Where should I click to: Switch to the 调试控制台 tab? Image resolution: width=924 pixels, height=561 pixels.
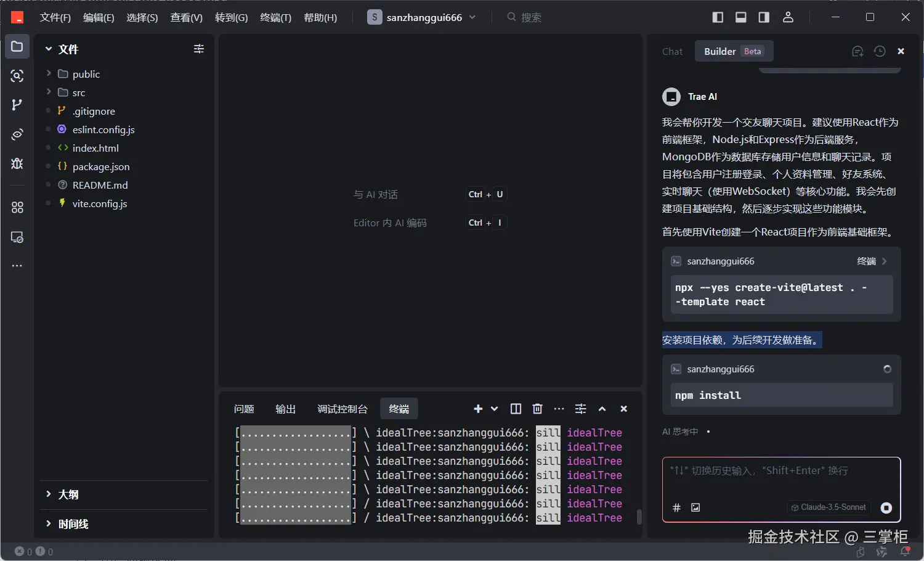[342, 409]
